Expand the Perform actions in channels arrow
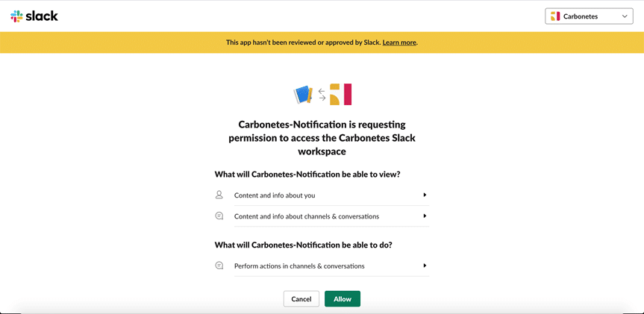 point(425,266)
